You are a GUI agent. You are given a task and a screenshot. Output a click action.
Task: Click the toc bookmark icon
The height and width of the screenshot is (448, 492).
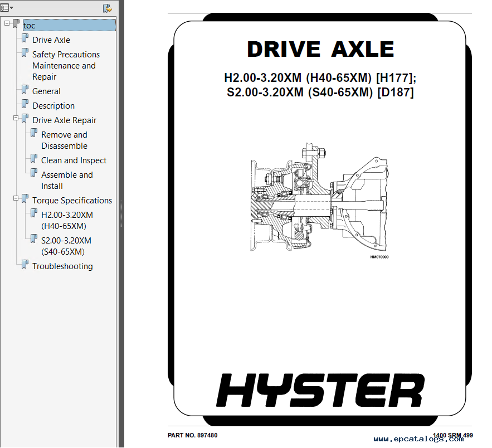(x=16, y=23)
